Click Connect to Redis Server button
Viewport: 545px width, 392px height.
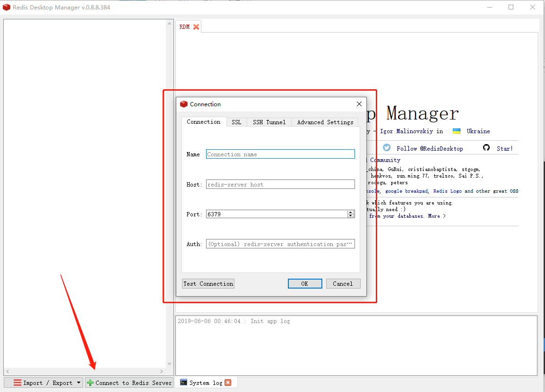point(130,383)
